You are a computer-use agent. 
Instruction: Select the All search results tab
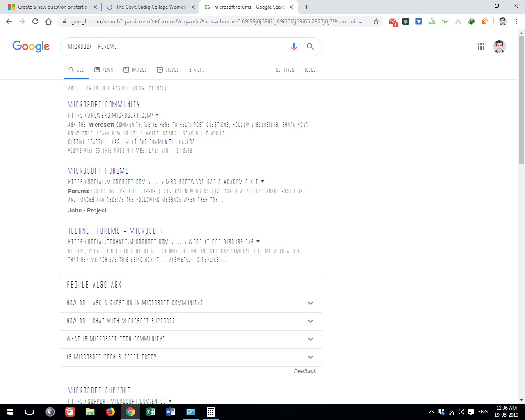(x=76, y=70)
